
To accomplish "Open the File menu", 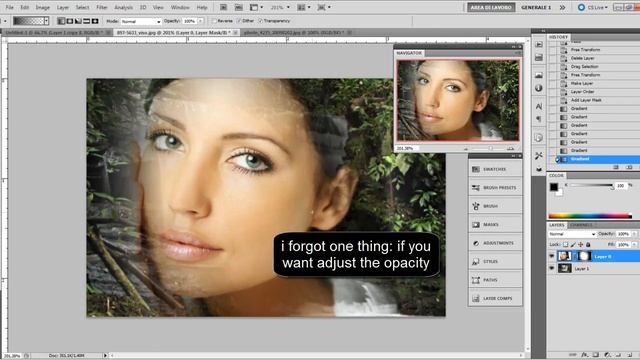I will [x=9, y=7].
